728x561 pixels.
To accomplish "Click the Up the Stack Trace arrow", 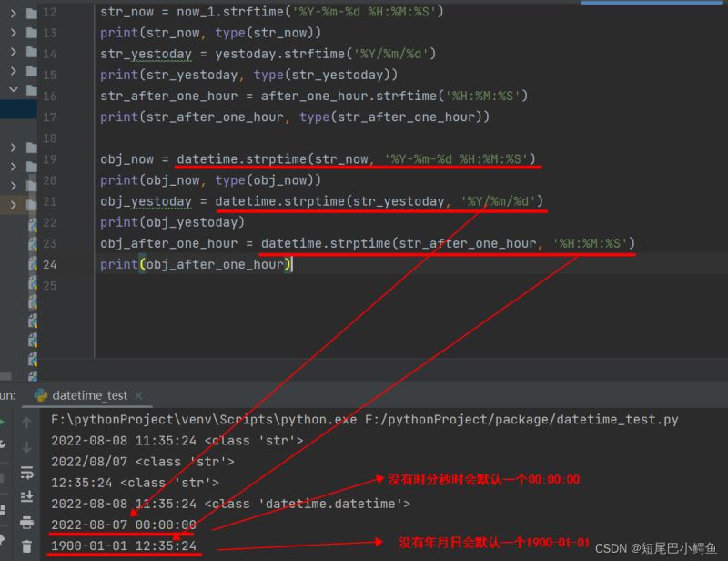I will click(x=26, y=422).
